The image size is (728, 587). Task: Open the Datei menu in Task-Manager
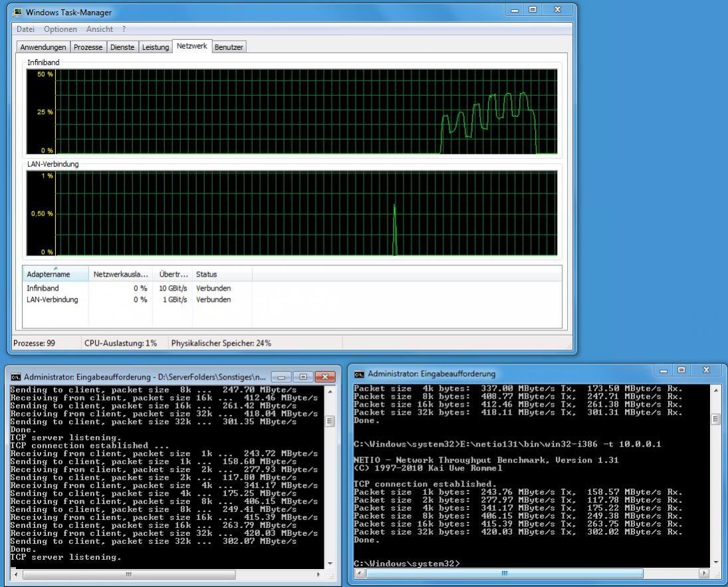click(x=25, y=29)
